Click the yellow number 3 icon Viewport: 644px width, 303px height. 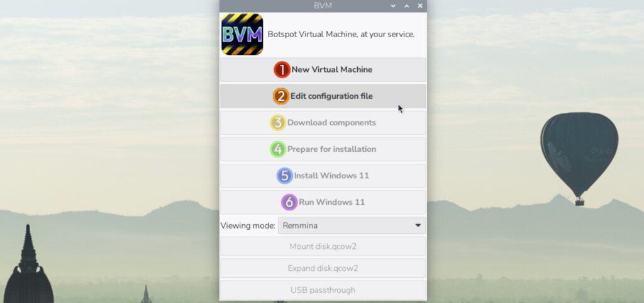278,123
